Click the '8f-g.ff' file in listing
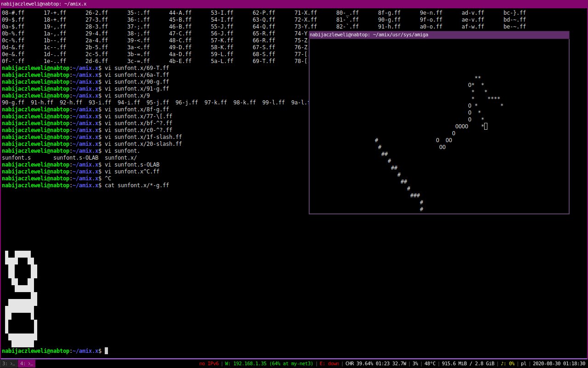The width and height of the screenshot is (588, 368). (389, 13)
